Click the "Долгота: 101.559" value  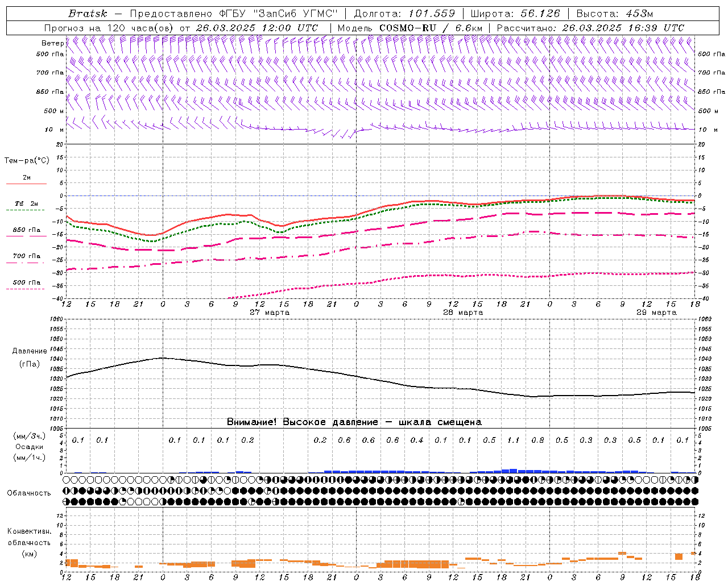pyautogui.click(x=404, y=14)
